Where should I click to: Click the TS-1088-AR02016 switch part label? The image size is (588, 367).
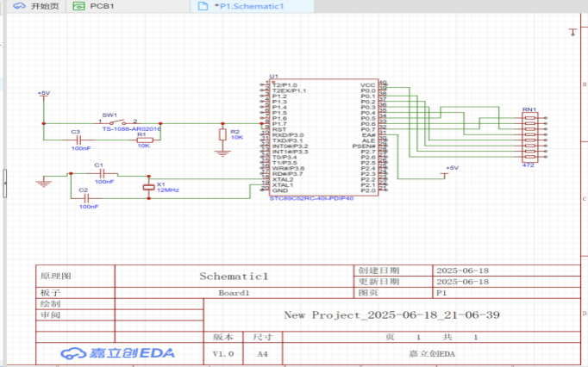[131, 129]
